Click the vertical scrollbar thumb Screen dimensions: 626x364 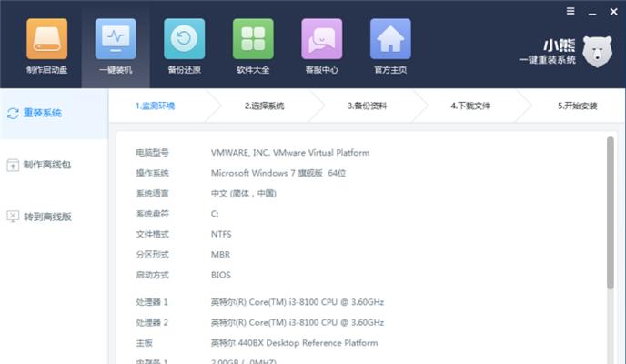pos(610,213)
